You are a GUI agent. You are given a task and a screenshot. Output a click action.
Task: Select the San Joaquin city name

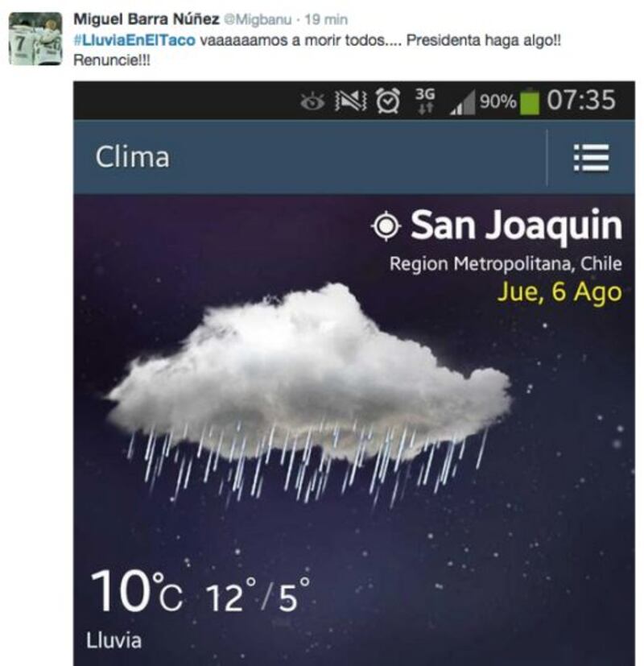[x=516, y=225]
